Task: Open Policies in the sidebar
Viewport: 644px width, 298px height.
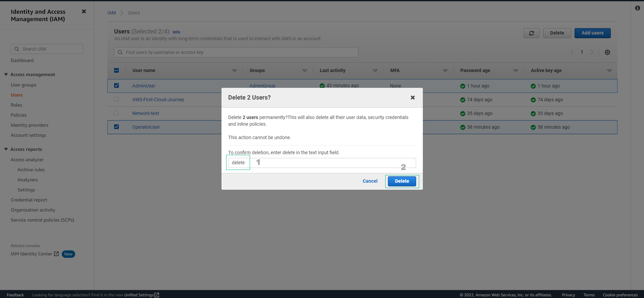Action: point(19,115)
